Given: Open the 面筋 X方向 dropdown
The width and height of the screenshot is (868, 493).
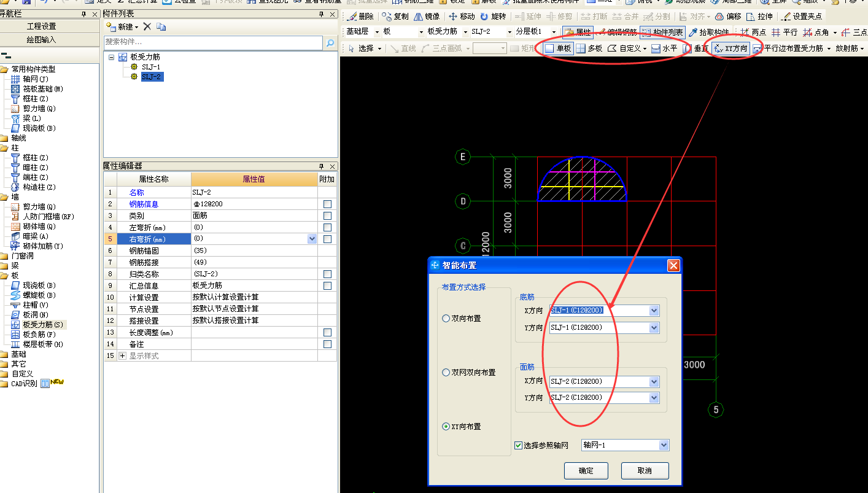Looking at the screenshot, I should (x=654, y=382).
